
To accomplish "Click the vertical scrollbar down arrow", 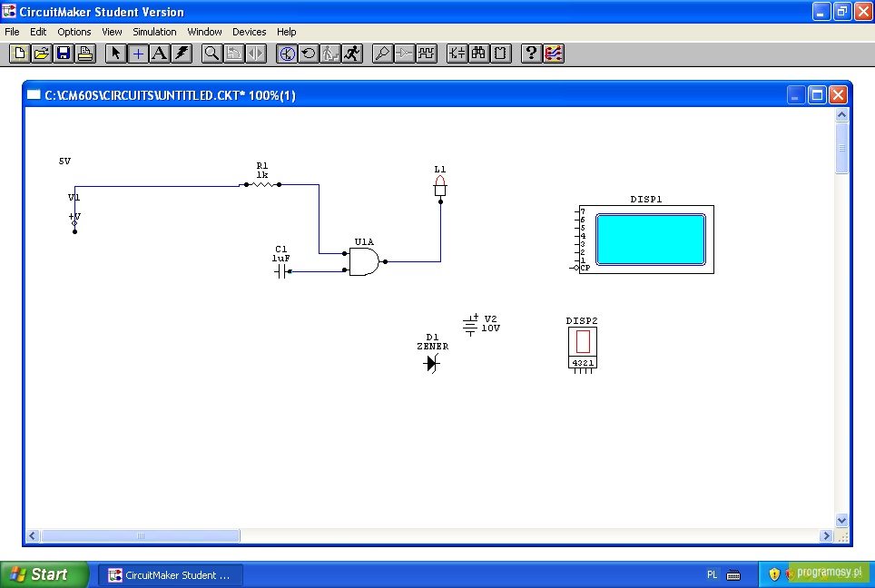I will pos(841,521).
